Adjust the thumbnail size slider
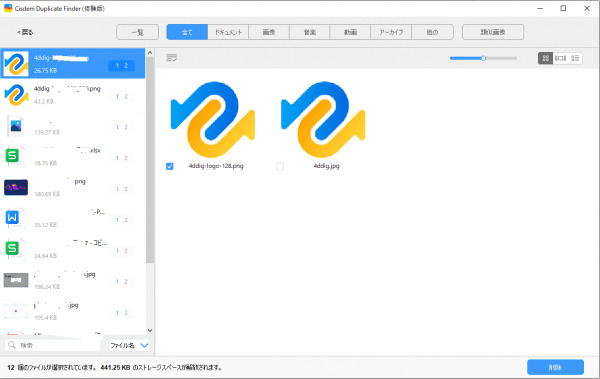This screenshot has width=600, height=379. pos(483,58)
